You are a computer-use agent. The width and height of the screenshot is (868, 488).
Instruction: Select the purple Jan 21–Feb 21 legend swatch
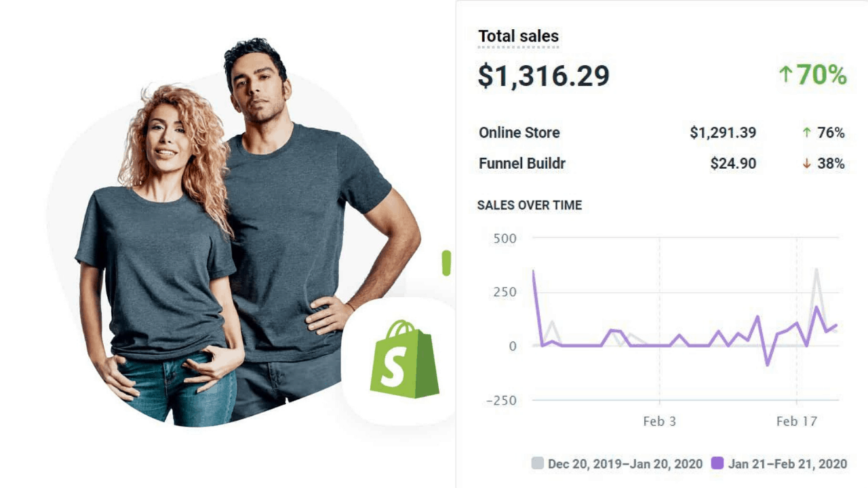click(x=717, y=464)
